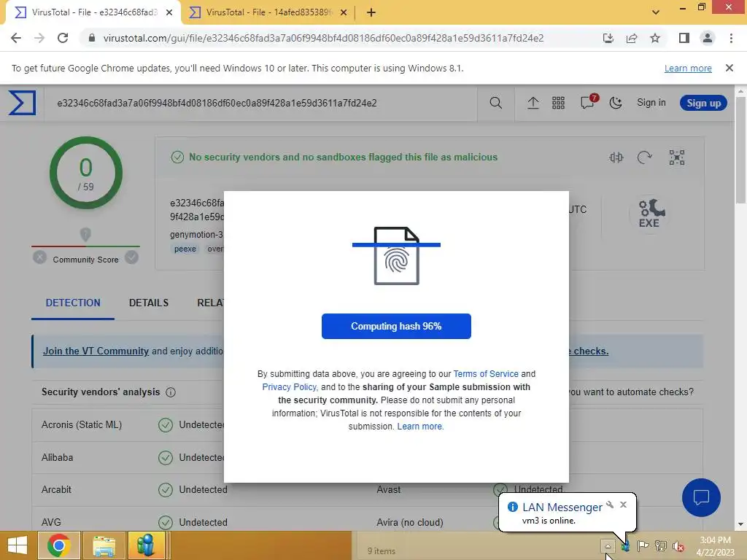Open a new browser tab

tap(371, 13)
